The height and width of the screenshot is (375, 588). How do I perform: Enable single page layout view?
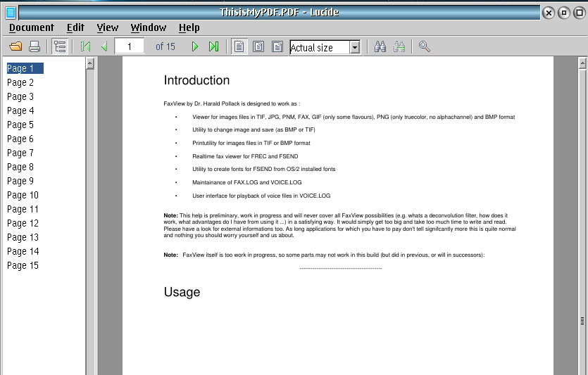[x=239, y=47]
